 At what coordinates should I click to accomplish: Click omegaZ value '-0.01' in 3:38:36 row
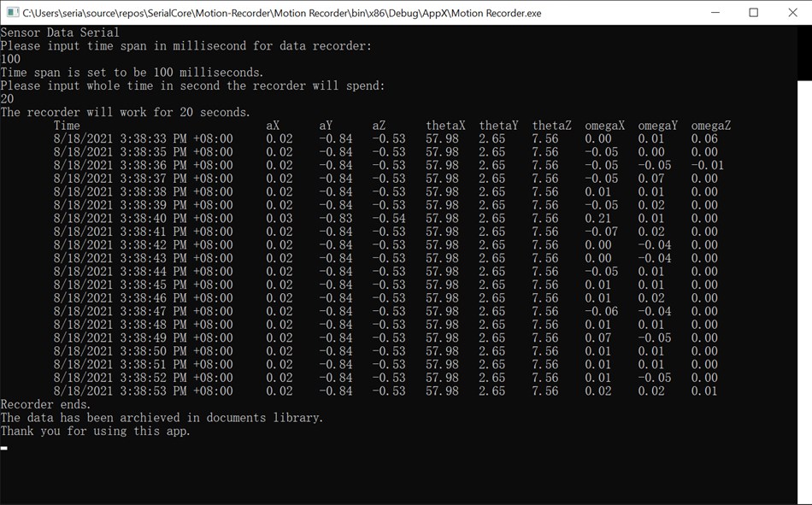point(708,165)
